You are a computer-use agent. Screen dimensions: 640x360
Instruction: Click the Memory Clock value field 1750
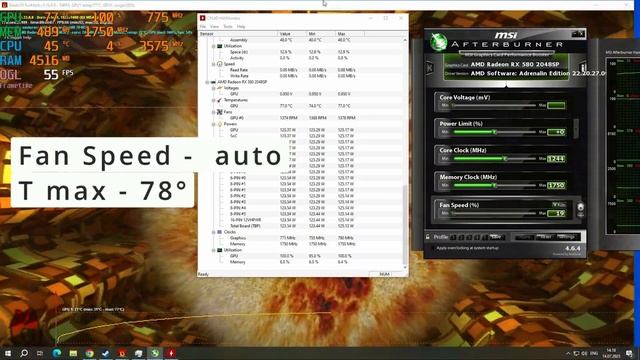(556, 185)
